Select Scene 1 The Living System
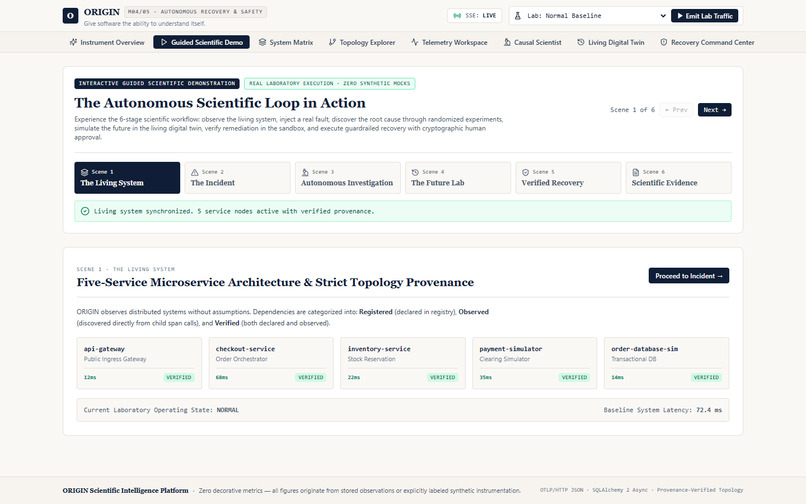 point(127,178)
